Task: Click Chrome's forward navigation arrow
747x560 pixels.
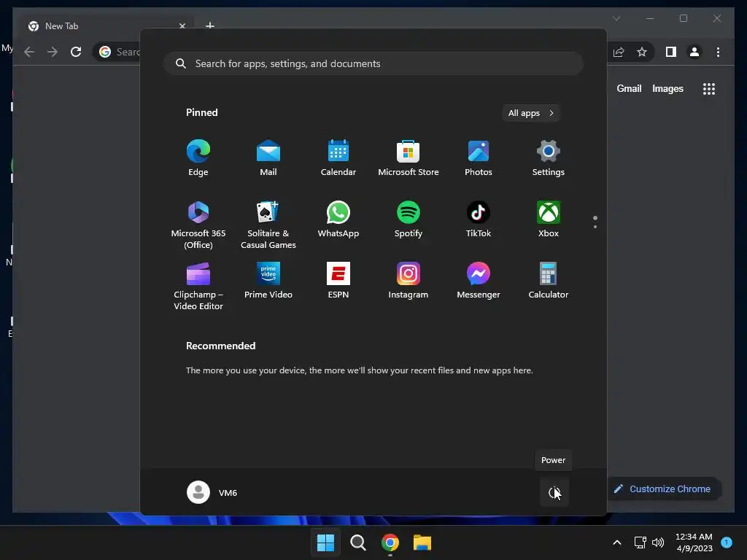Action: pos(53,52)
